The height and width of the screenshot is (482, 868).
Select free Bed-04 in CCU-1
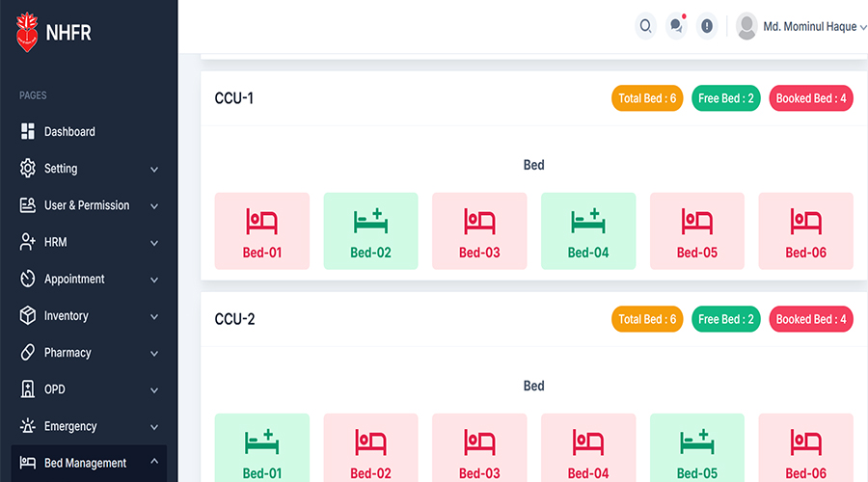coord(588,230)
